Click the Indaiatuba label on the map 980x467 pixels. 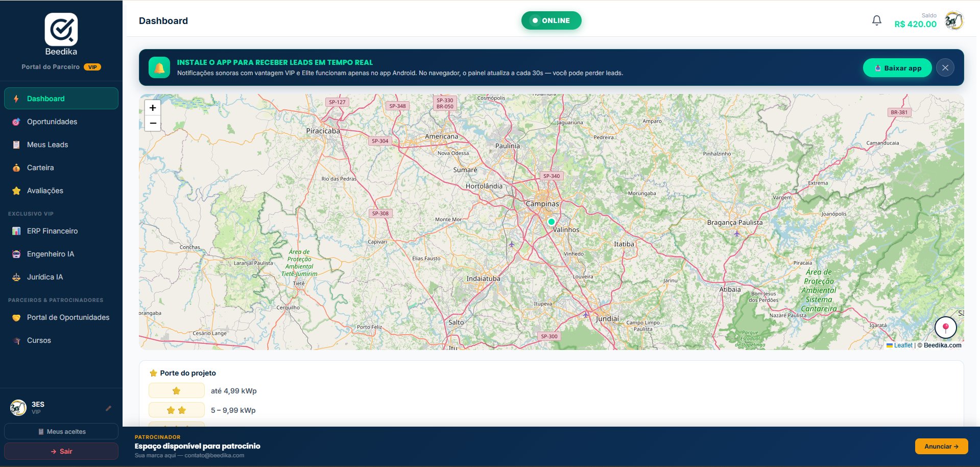pyautogui.click(x=483, y=278)
